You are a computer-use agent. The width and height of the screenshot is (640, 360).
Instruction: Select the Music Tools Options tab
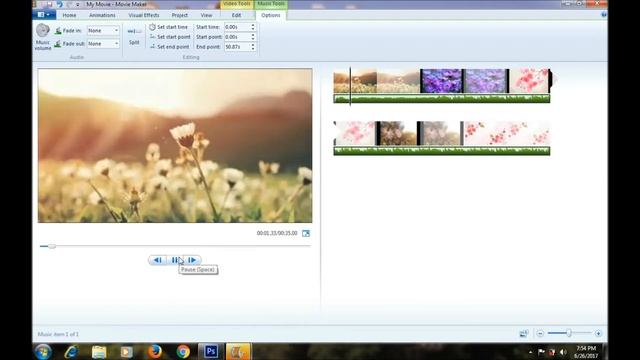[x=271, y=15]
